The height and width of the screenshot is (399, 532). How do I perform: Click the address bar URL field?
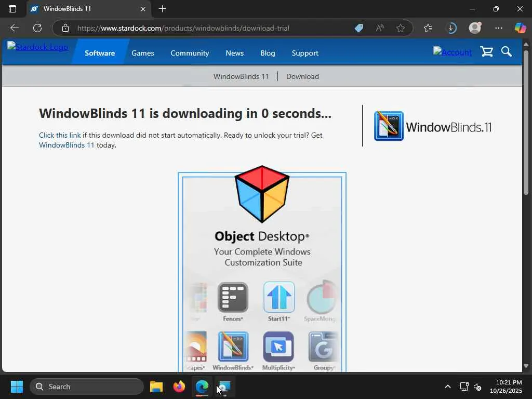183,28
